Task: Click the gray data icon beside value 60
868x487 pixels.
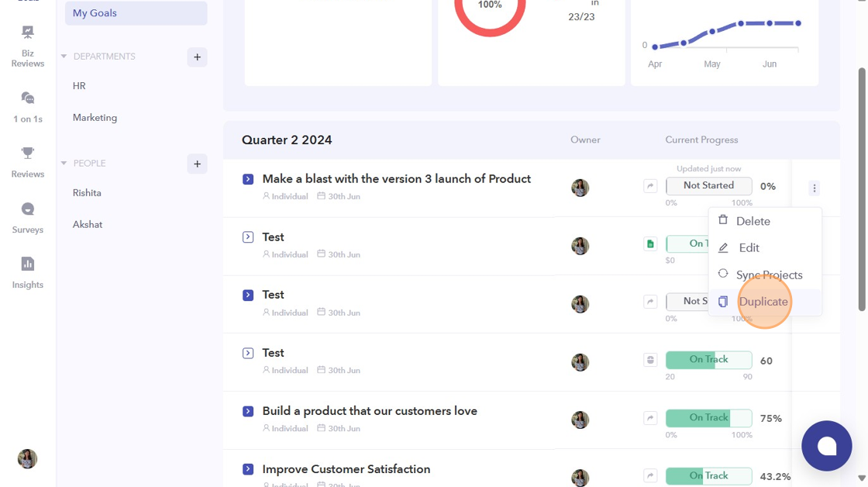Action: click(650, 360)
